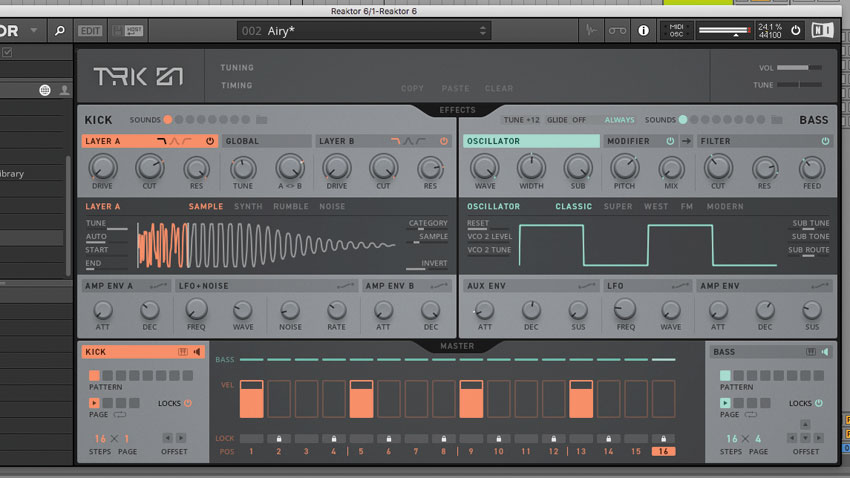Select the SUPER oscillator tab
Viewport: 850px width, 478px height.
point(618,206)
